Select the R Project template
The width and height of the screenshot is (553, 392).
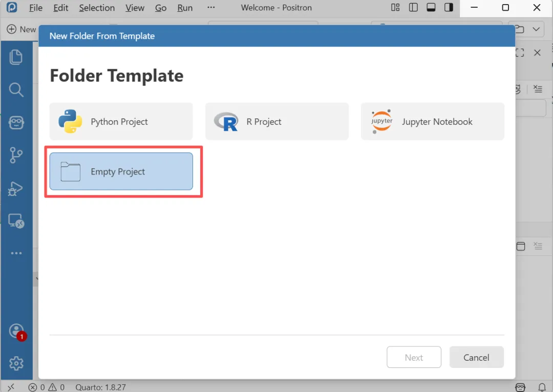point(277,122)
